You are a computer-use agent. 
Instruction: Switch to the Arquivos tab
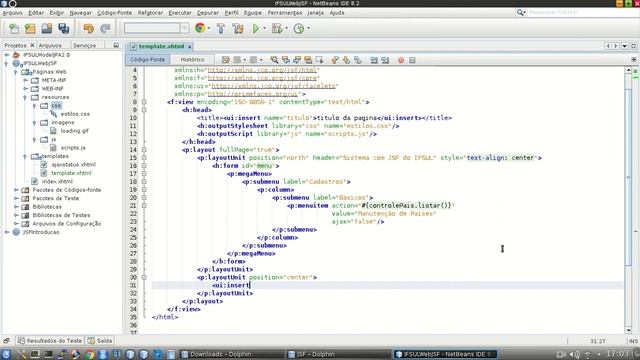point(50,45)
